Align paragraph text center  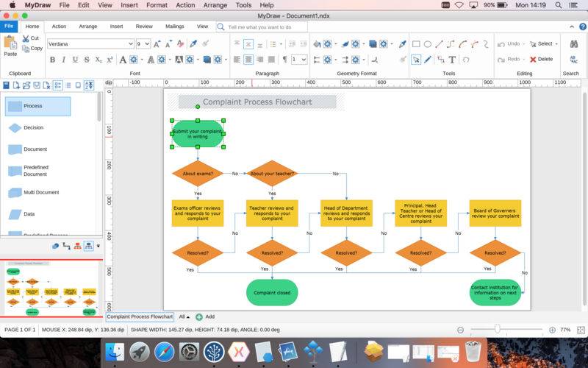point(248,60)
